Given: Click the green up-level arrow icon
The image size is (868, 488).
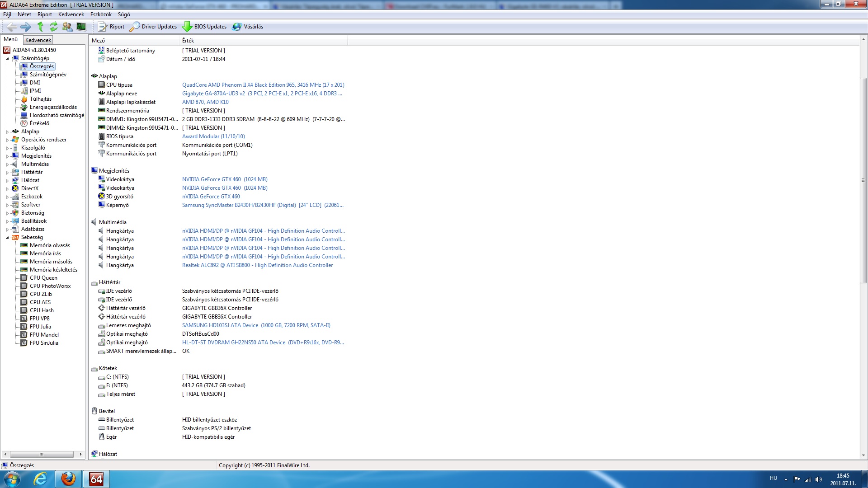Looking at the screenshot, I should coord(40,27).
